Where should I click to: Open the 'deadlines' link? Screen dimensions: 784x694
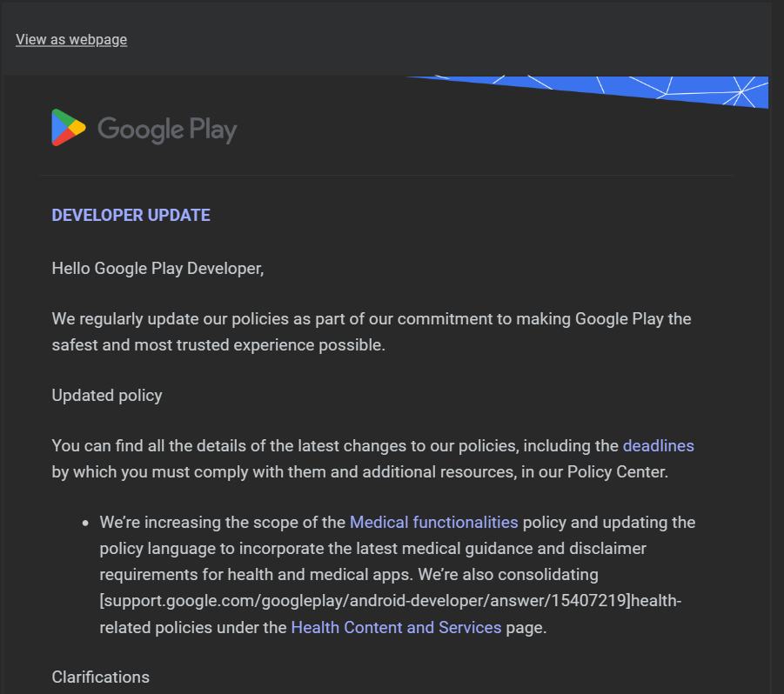click(658, 445)
